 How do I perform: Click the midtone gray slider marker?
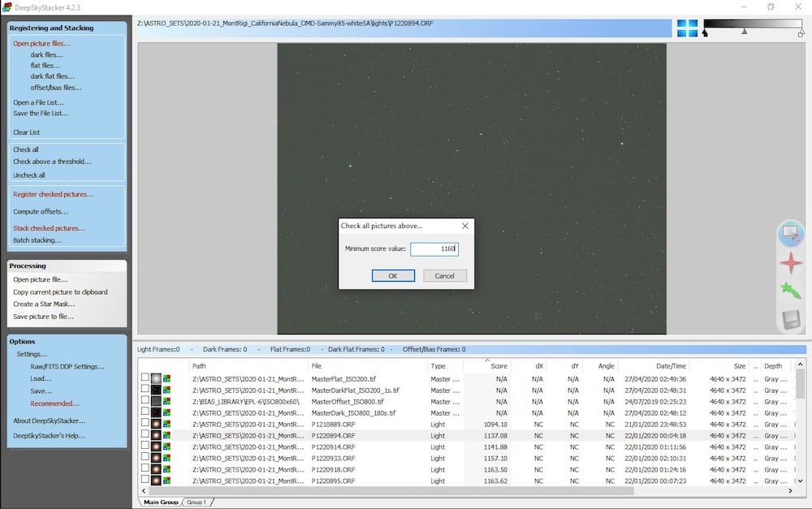click(744, 32)
